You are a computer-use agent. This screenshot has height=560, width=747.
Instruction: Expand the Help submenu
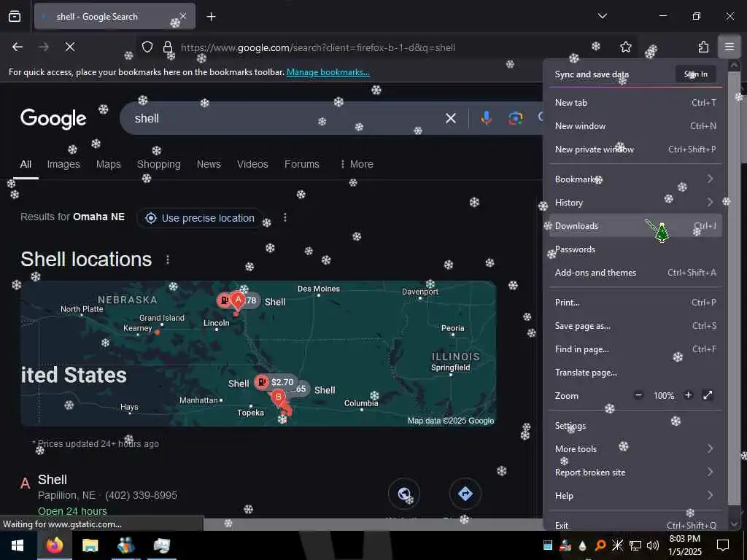pyautogui.click(x=635, y=495)
